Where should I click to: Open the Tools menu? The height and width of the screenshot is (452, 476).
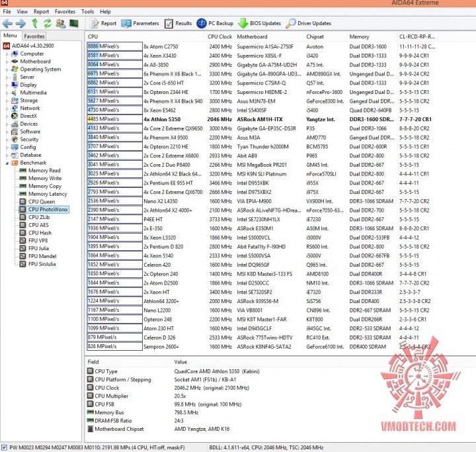click(88, 11)
